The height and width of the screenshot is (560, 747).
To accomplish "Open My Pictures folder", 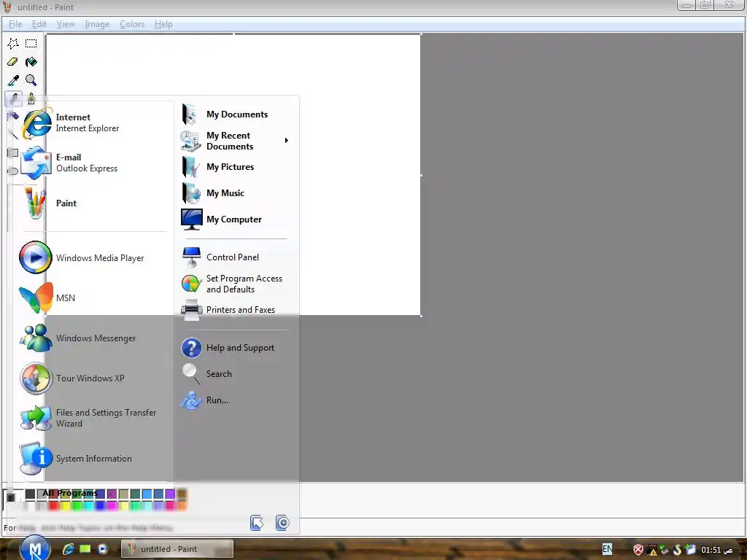I will (236, 167).
